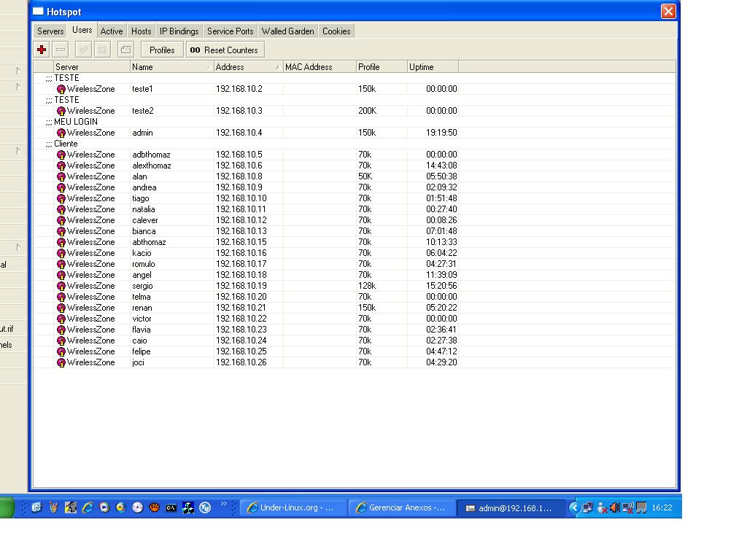
Task: Switch to the Cookies tab
Action: [336, 31]
